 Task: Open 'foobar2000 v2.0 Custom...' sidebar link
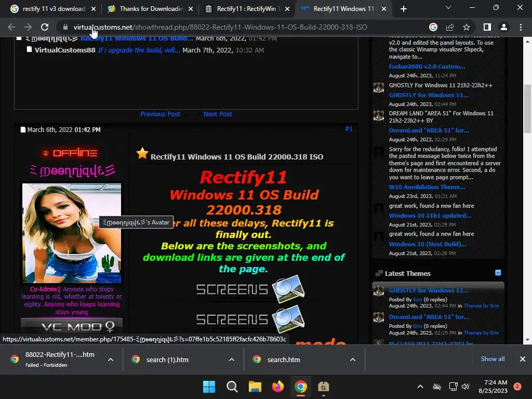point(427,66)
